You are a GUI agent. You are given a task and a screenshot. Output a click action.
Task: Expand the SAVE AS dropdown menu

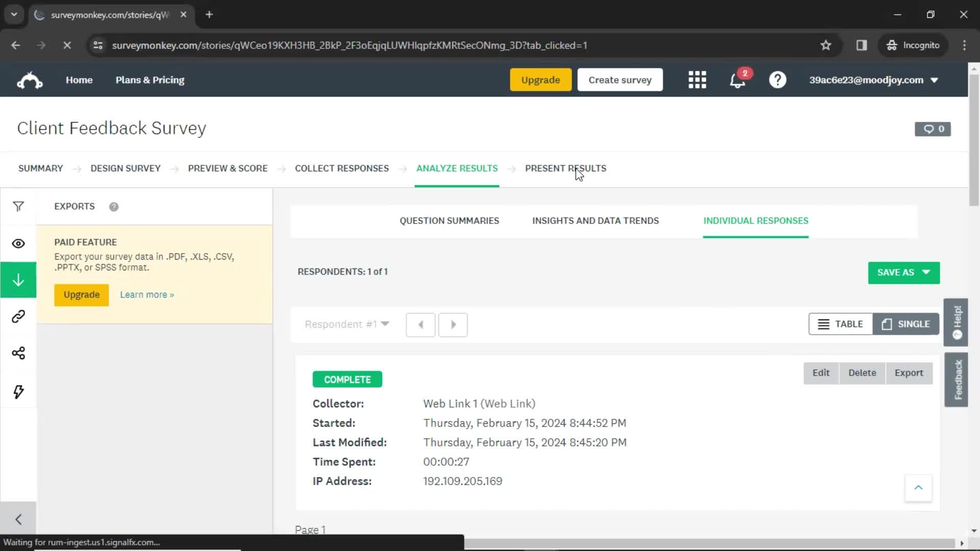pyautogui.click(x=904, y=272)
